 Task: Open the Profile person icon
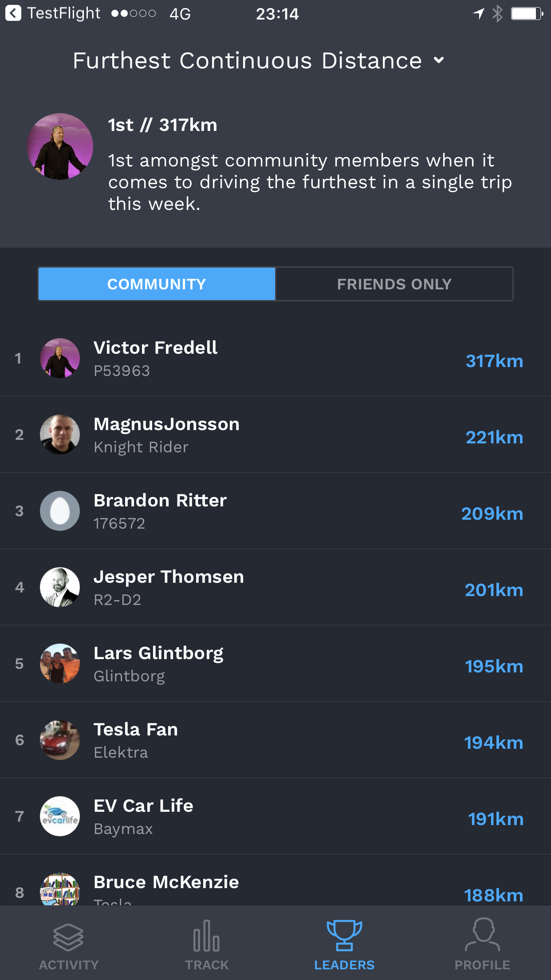482,934
